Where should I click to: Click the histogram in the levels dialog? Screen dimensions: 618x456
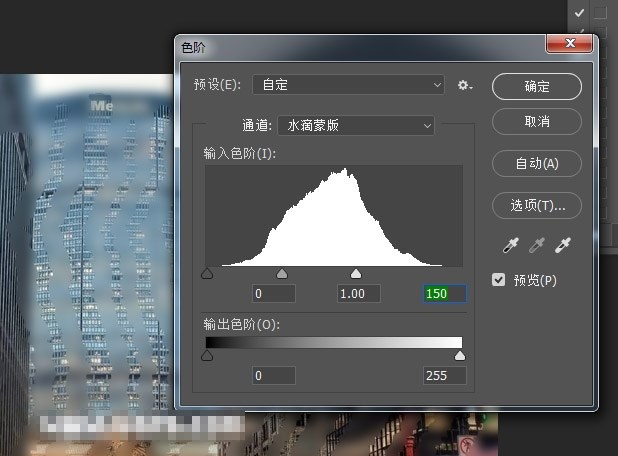pyautogui.click(x=334, y=216)
